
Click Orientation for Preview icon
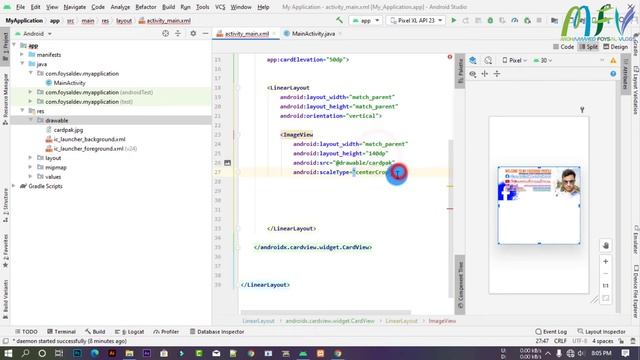(488, 60)
